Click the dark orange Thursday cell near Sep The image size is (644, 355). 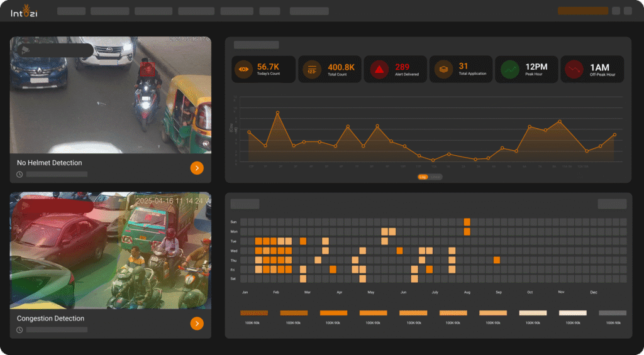497,259
